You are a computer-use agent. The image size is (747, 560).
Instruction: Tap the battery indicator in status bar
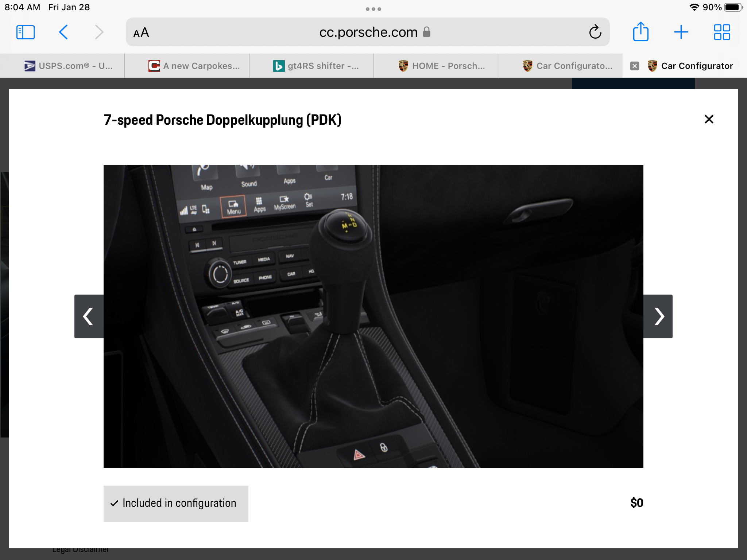coord(733,7)
